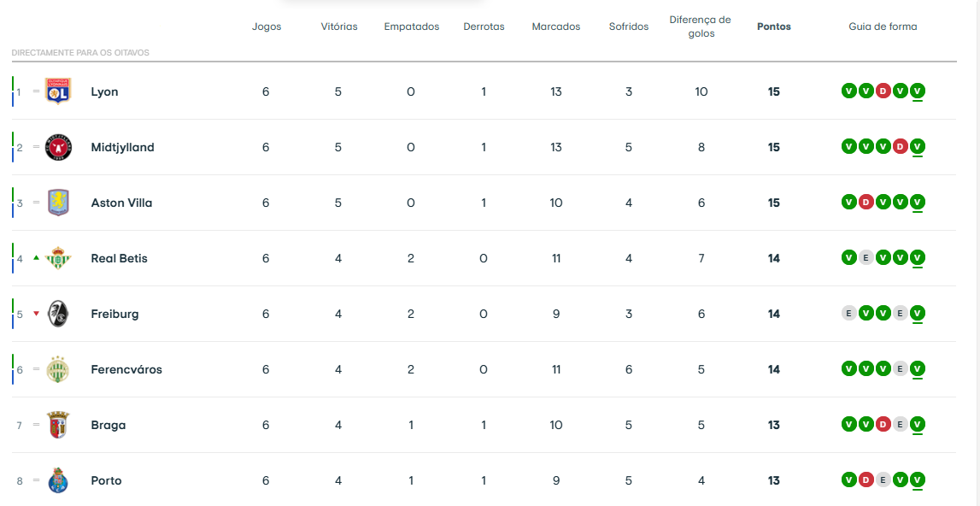
Task: Click Real Betis green up-arrow indicator
Action: click(36, 257)
